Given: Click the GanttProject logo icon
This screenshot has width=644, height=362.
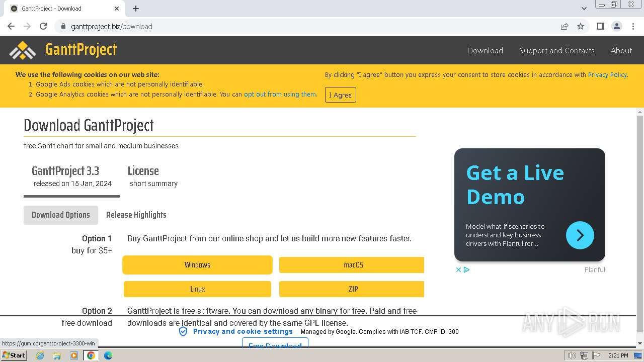Looking at the screenshot, I should (x=22, y=50).
